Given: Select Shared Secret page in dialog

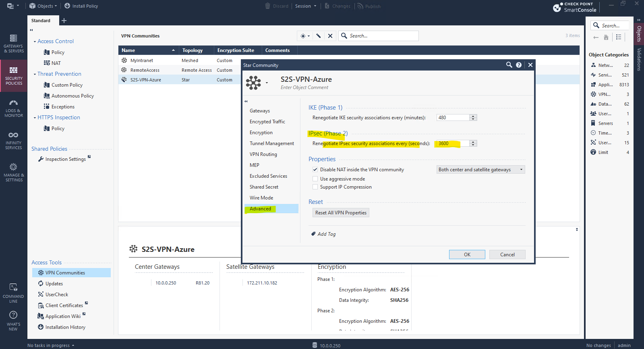Looking at the screenshot, I should pos(264,187).
